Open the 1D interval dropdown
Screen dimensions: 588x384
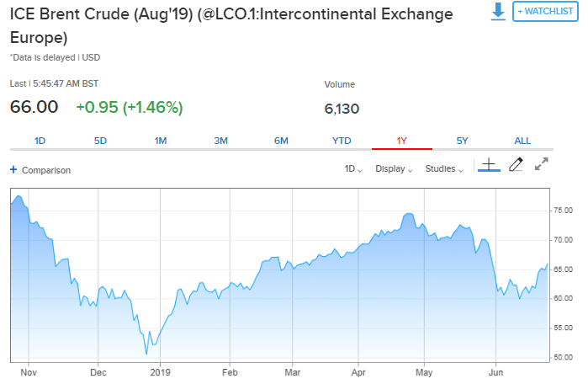coord(353,168)
